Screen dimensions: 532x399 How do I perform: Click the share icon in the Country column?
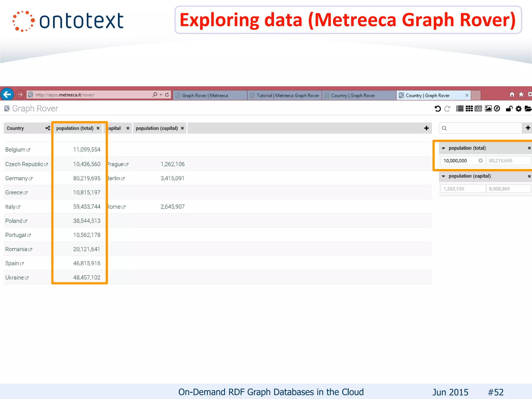click(48, 128)
